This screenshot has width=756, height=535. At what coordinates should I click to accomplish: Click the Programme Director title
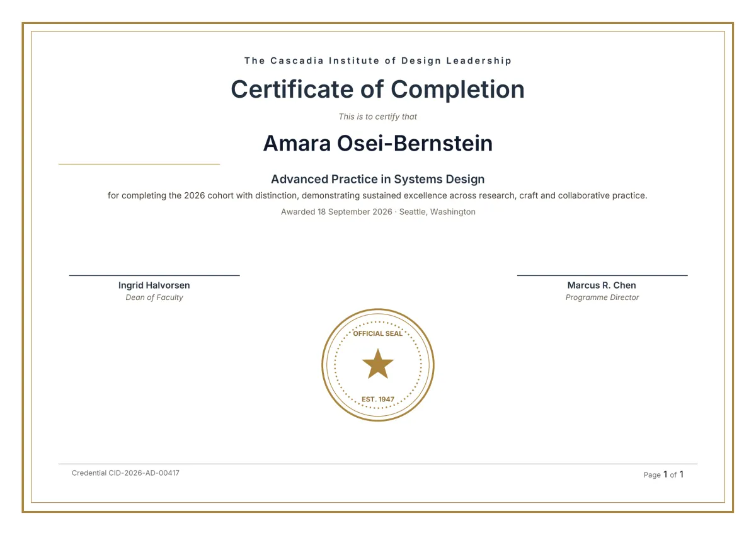point(602,297)
